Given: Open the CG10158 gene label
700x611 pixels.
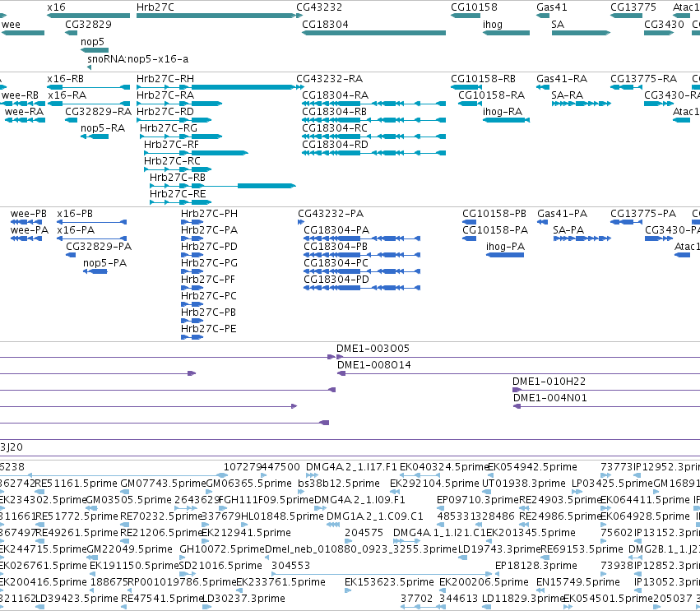Looking at the screenshot, I should click(474, 7).
